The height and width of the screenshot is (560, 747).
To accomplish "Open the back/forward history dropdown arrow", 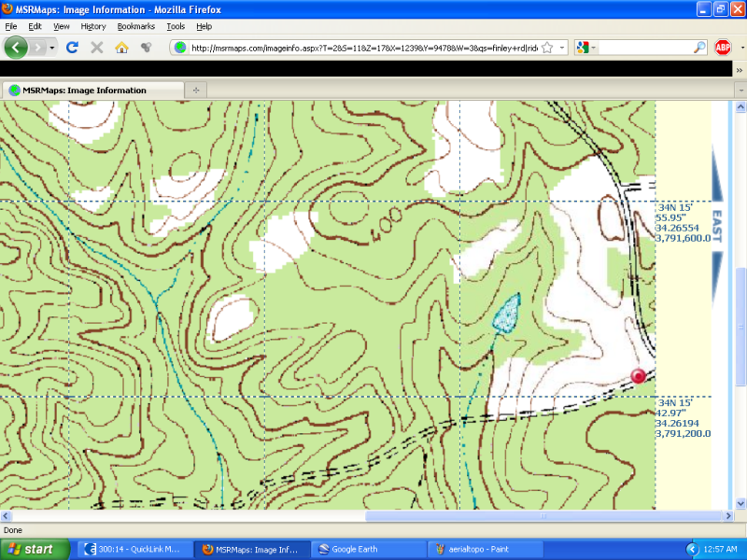I will pos(52,47).
